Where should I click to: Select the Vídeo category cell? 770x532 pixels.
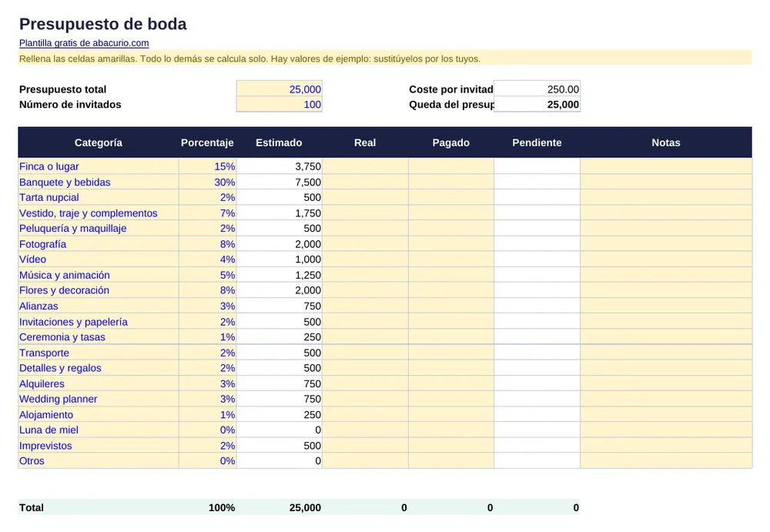[x=99, y=259]
